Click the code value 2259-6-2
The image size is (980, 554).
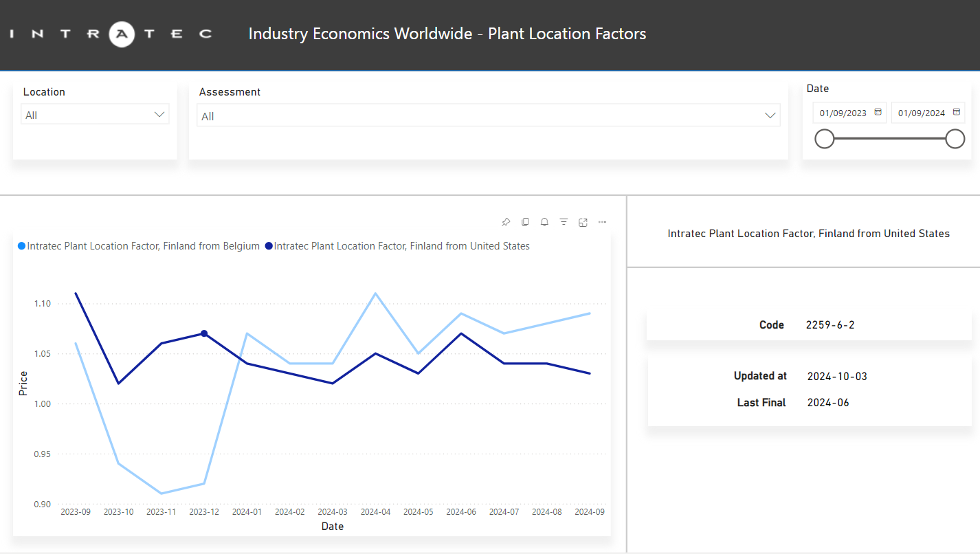coord(829,325)
